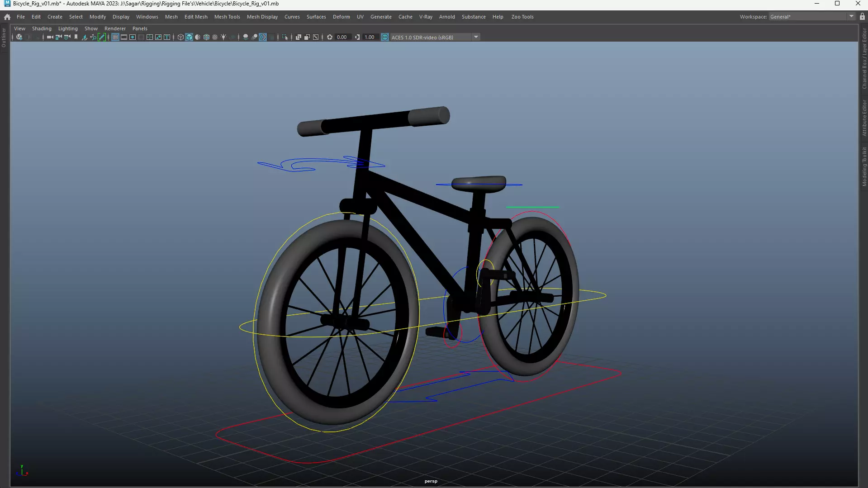
Task: Open the Deform menu
Action: (x=342, y=17)
